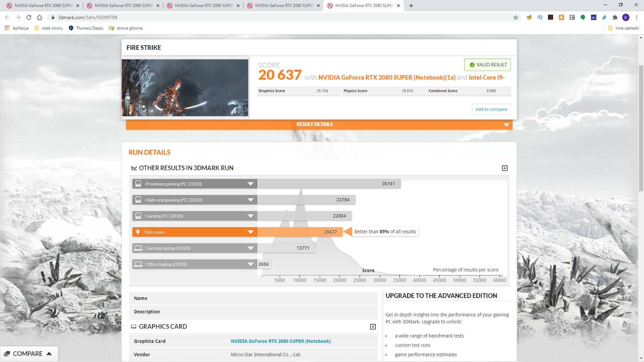
Task: Open the RSS feed extension
Action: coord(561,17)
